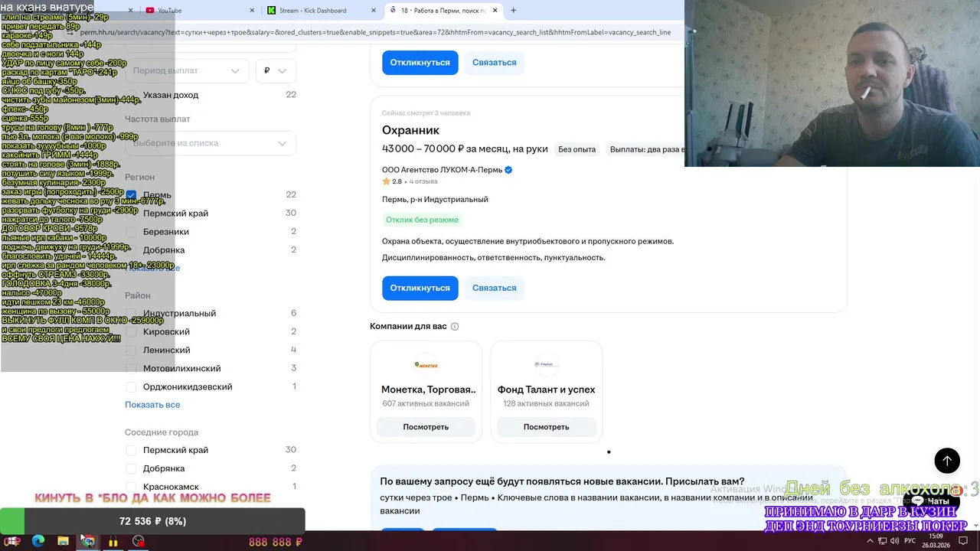Open File Explorer from the taskbar

63,541
